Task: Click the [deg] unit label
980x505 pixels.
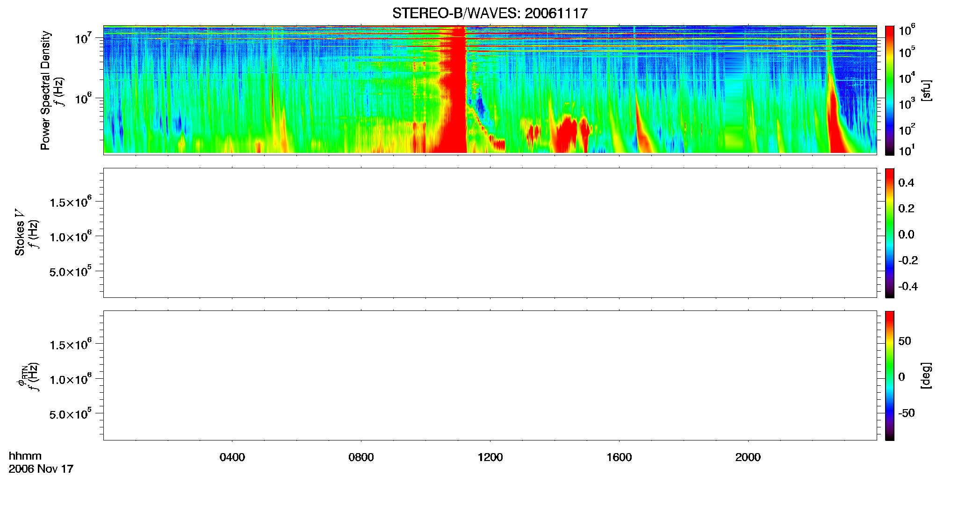Action: pos(926,375)
